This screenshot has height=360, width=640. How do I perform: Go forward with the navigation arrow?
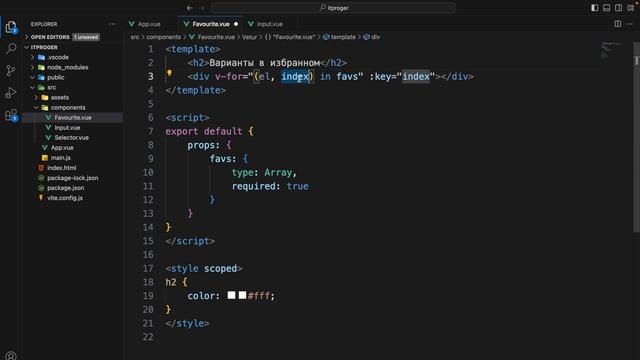[202, 8]
